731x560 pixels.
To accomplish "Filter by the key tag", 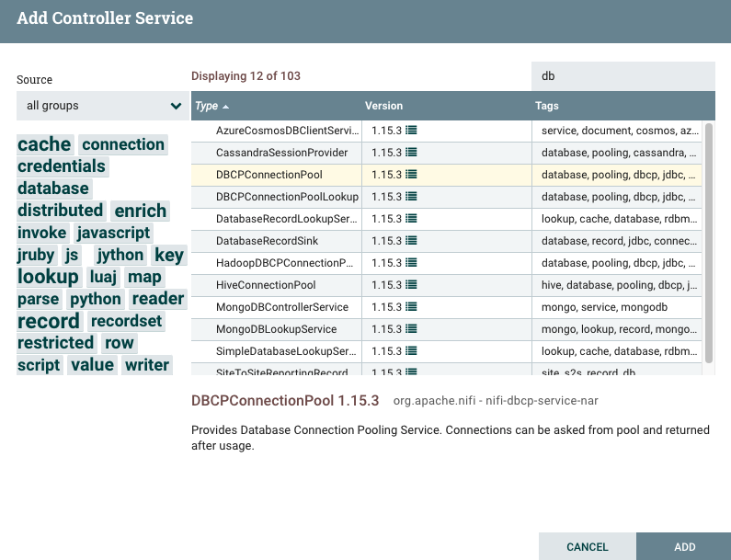I will click(169, 255).
